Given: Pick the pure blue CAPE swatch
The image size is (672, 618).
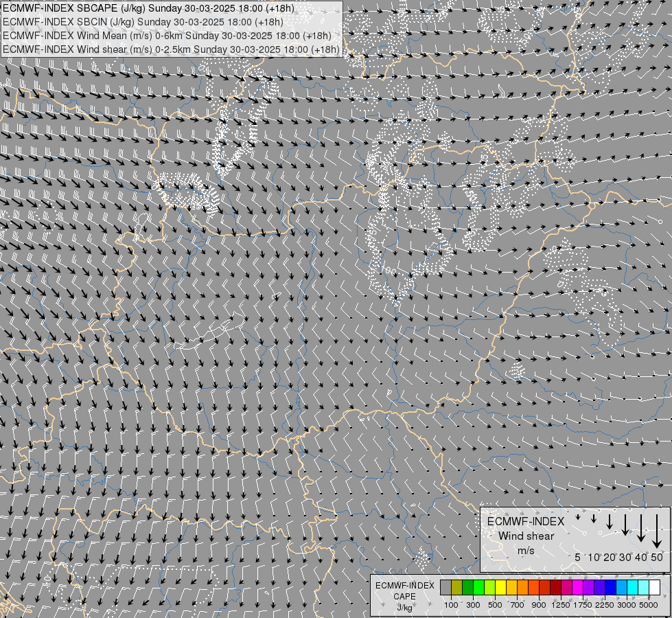Looking at the screenshot, I should pos(611,588).
